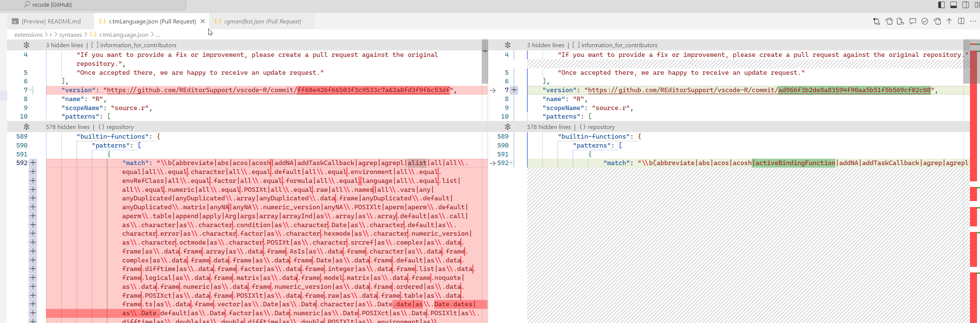Click the left pane vertical scrollbar thumb
This screenshot has height=323, width=980.
tap(485, 61)
